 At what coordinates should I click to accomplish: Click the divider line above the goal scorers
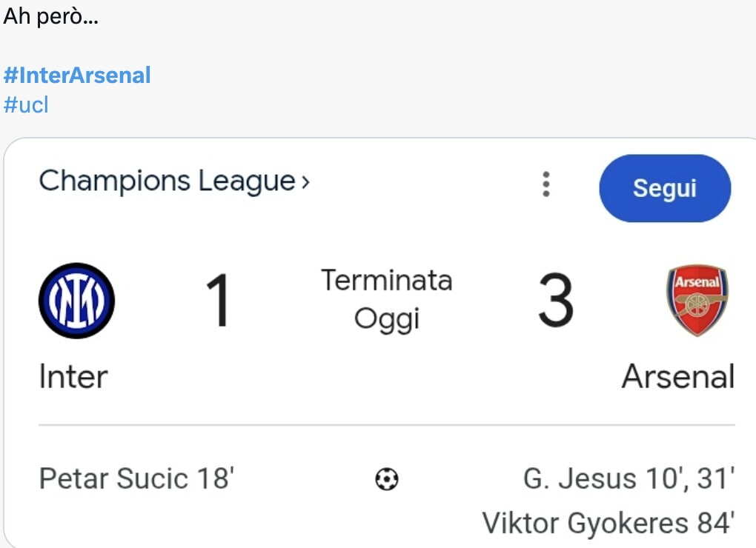tap(386, 425)
